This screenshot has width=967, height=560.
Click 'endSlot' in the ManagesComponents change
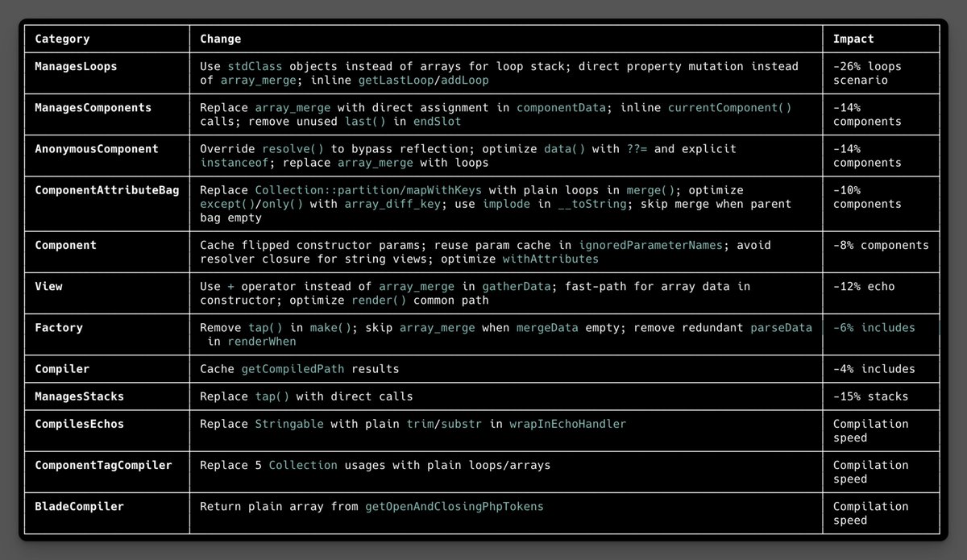pos(438,122)
